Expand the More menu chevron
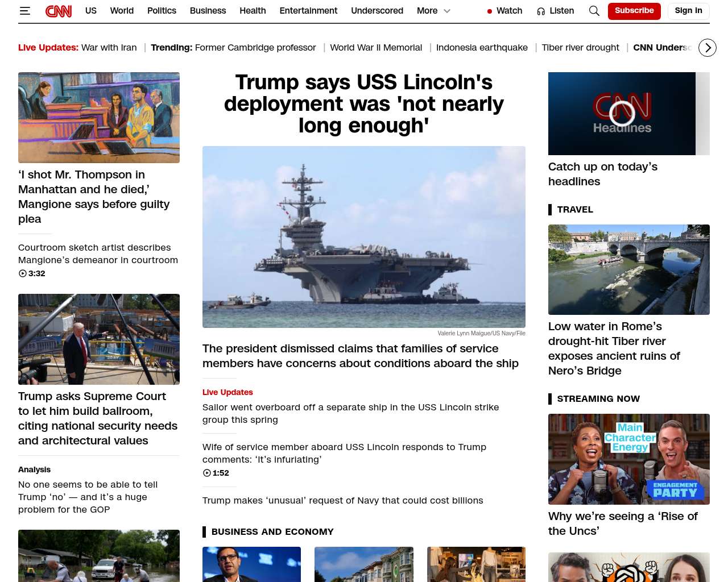Viewport: 728px width, 582px height. coord(447,11)
